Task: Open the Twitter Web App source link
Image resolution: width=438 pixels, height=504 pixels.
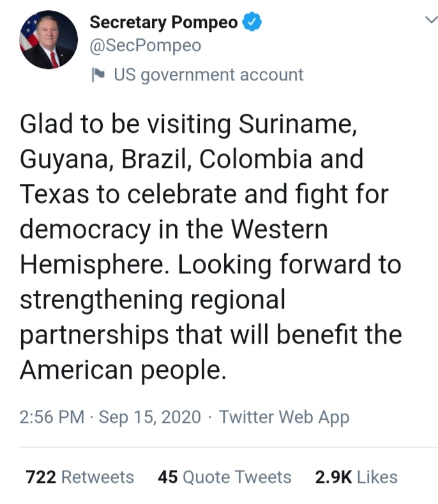Action: tap(284, 418)
